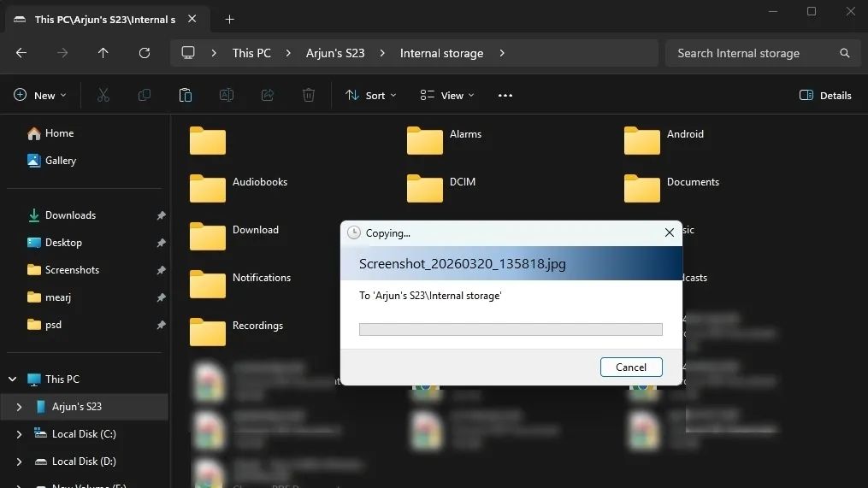Screen dimensions: 868x488
Task: Expand Arjun's S23 in navigation tree
Action: pyautogui.click(x=19, y=407)
